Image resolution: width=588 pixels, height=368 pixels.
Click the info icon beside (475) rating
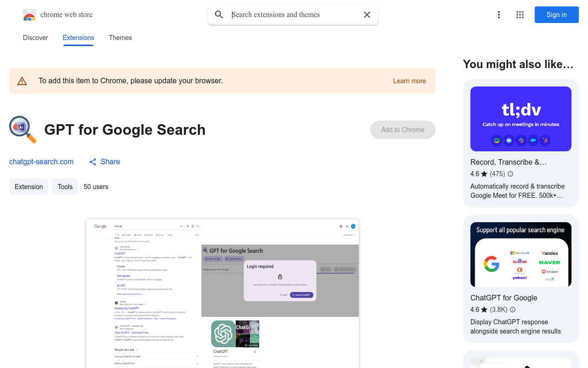tap(510, 174)
